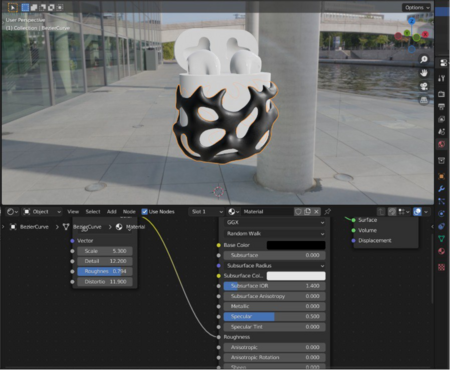Open the Modifiers wrench tab
The image size is (450, 370).
[442, 189]
